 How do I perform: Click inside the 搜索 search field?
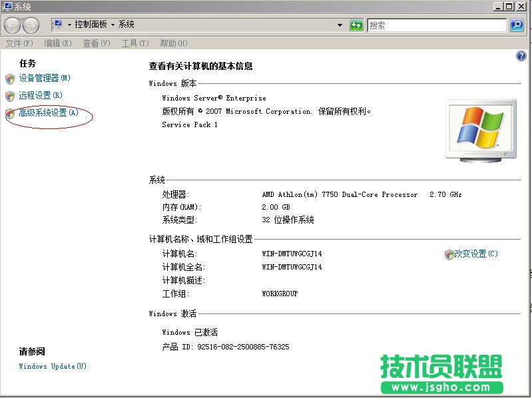click(x=437, y=25)
